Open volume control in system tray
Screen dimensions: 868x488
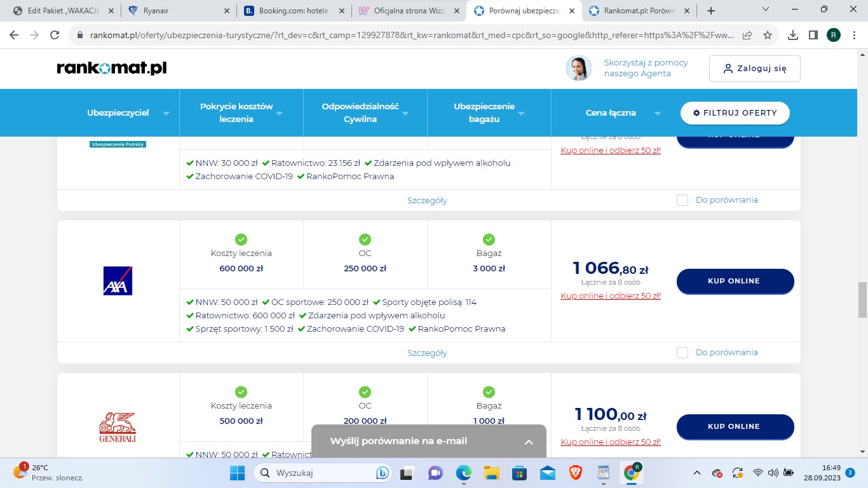773,473
